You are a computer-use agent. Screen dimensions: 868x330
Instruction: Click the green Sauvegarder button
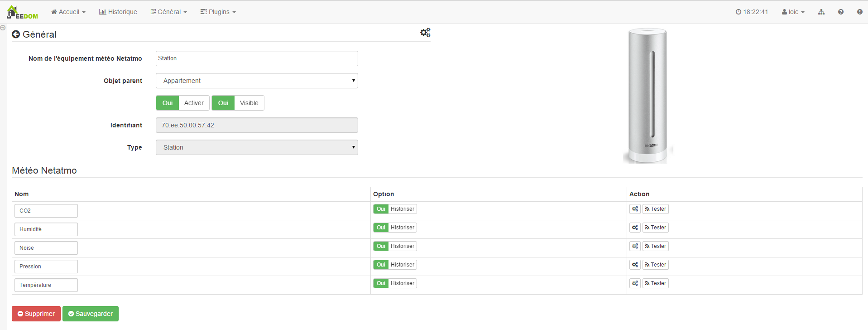coord(91,314)
